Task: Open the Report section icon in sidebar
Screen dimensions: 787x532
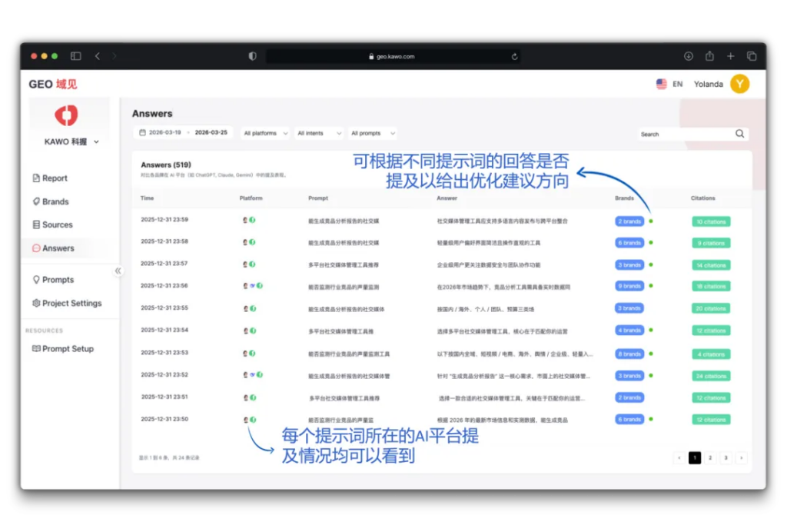Action: pyautogui.click(x=37, y=178)
